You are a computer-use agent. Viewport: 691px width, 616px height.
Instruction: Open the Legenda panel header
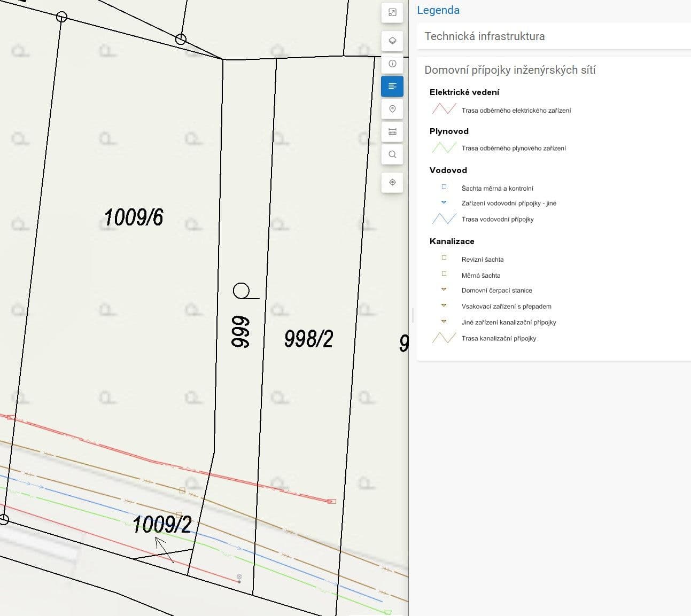pyautogui.click(x=438, y=10)
